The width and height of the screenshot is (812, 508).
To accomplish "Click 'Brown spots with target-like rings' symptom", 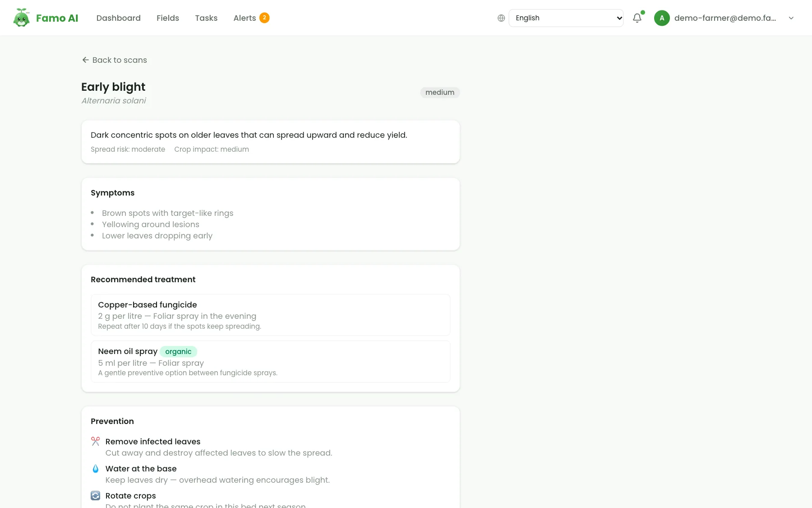I will point(168,213).
